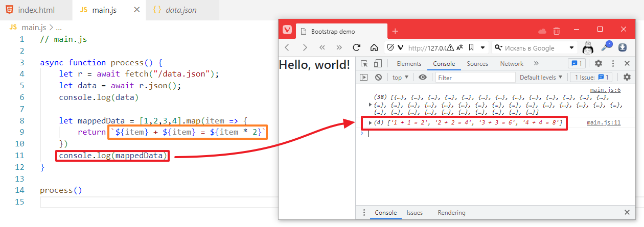The image size is (644, 227).
Task: Open DevTools settings gear in top toolbar
Action: click(x=599, y=64)
